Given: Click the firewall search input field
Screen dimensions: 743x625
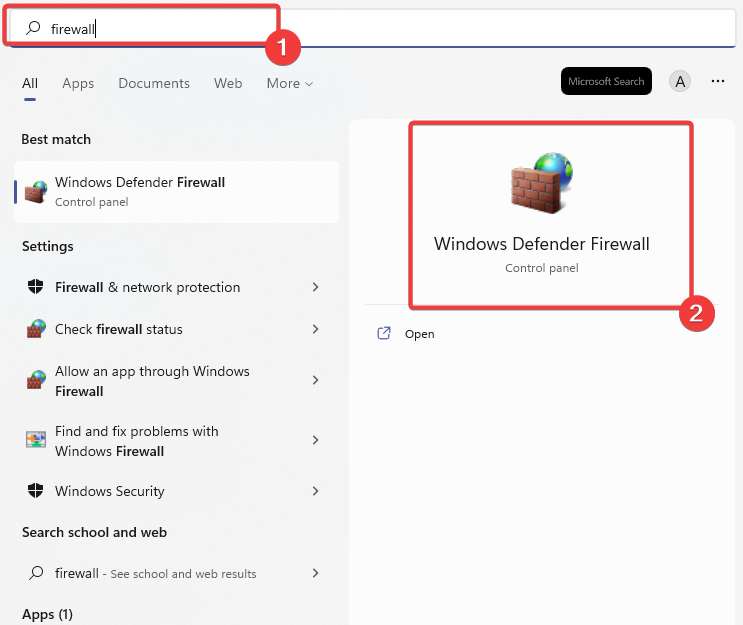Looking at the screenshot, I should 372,28.
